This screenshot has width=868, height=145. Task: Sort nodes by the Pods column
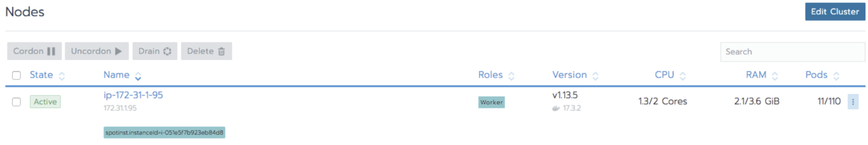click(816, 75)
